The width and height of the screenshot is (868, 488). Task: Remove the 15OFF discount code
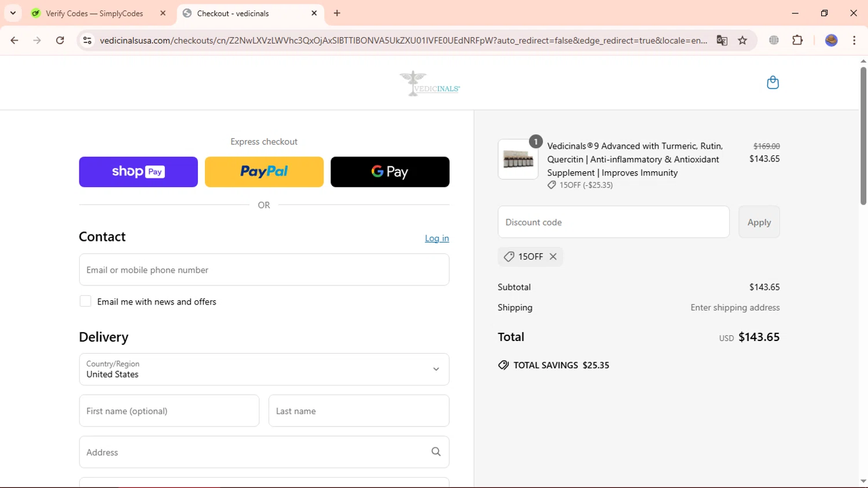point(553,256)
